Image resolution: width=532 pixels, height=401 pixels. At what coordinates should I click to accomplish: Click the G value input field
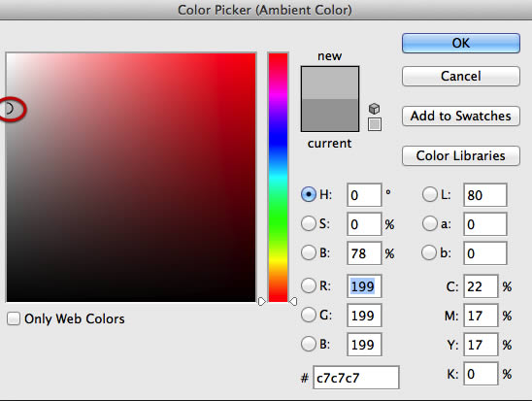[364, 316]
